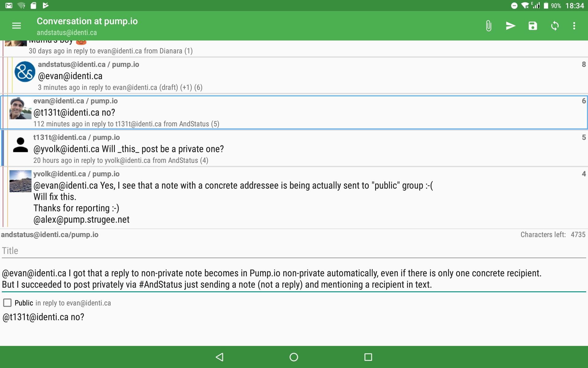Send the note with arrow icon
This screenshot has height=368, width=588.
[x=511, y=26]
